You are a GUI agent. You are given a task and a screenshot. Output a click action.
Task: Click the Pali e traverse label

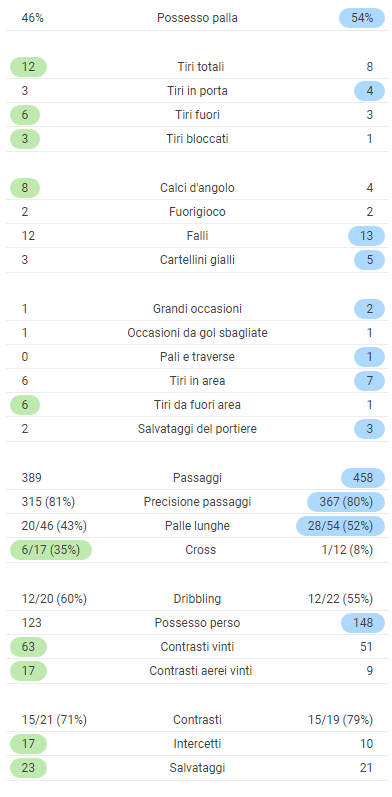pos(197,357)
